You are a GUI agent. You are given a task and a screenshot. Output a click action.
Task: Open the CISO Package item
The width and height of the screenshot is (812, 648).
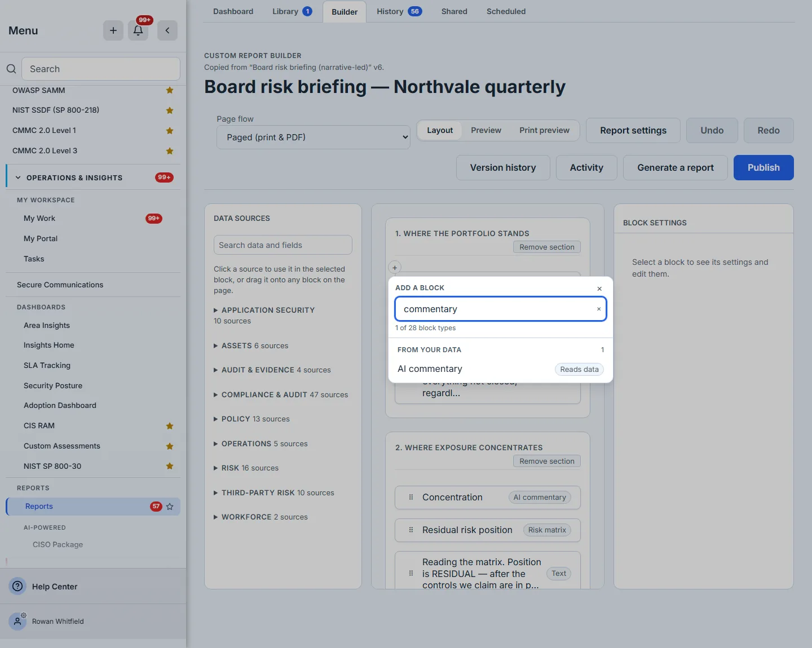tap(58, 544)
